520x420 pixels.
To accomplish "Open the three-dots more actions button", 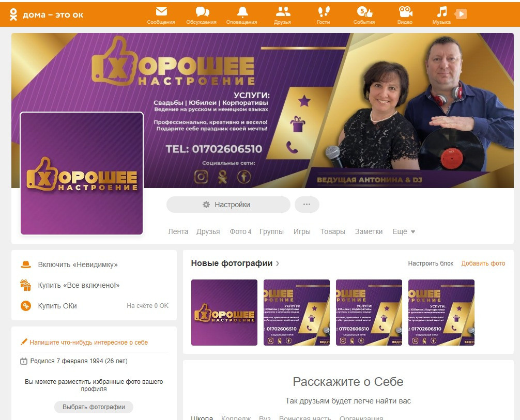I will (307, 205).
